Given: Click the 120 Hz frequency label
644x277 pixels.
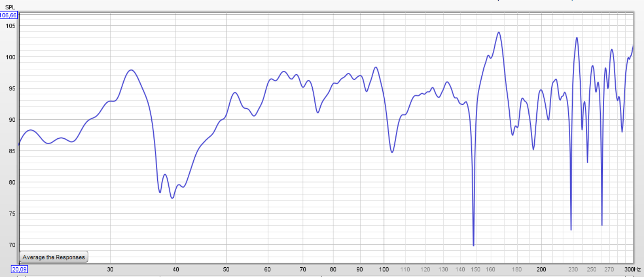Looking at the screenshot, I should [425, 269].
